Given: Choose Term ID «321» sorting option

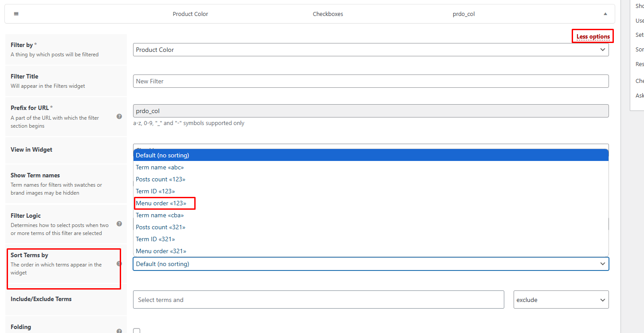Looking at the screenshot, I should pos(371,239).
